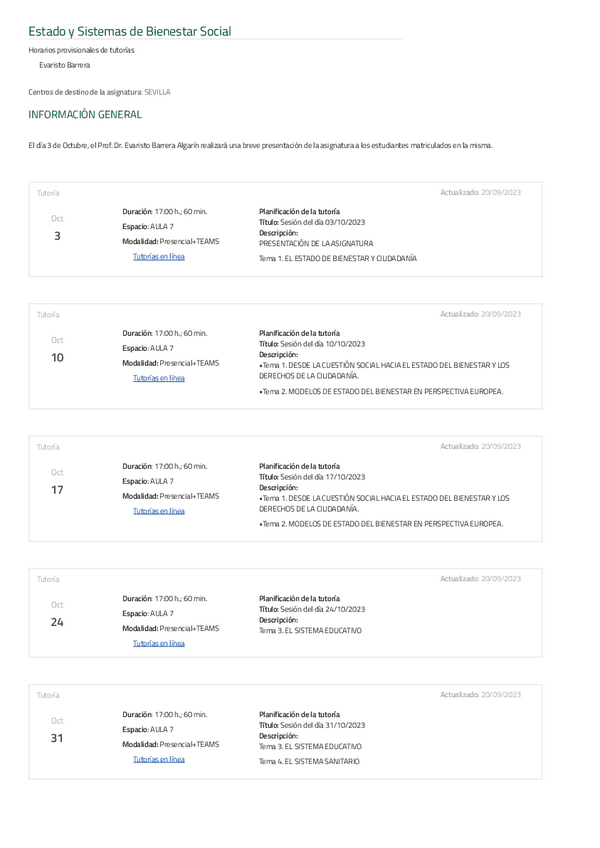Image resolution: width=600 pixels, height=848 pixels.
Task: Click the Oct 17 date block
Action: click(57, 483)
